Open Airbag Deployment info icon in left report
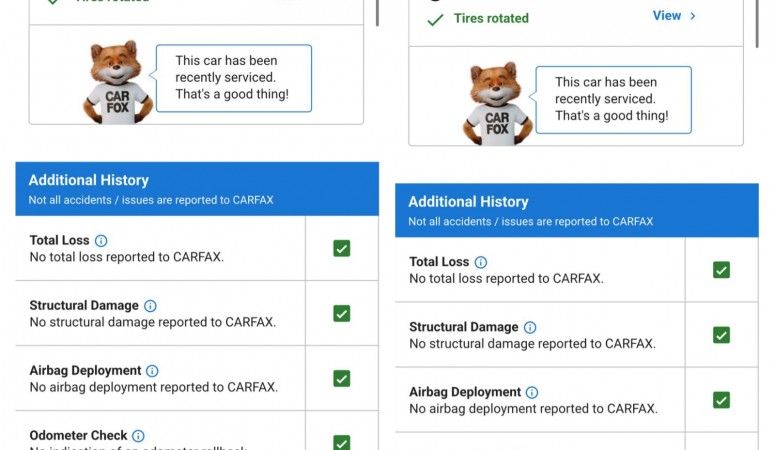 coord(152,371)
